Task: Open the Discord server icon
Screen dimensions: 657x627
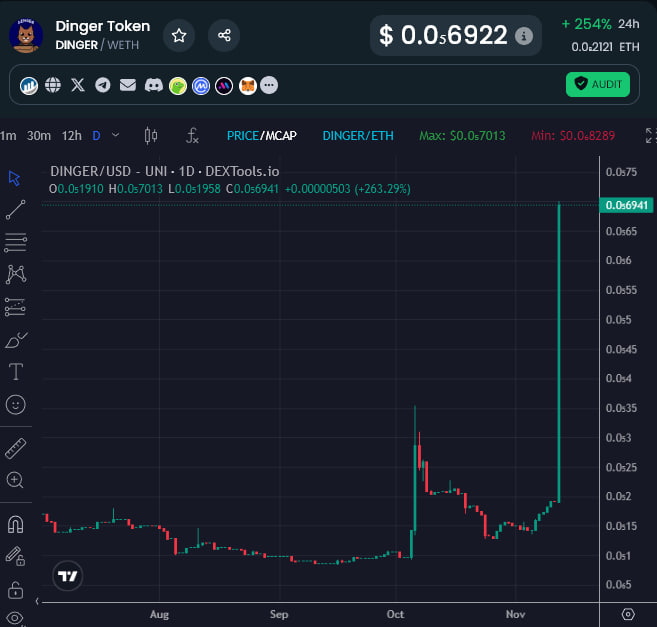Action: [x=154, y=85]
